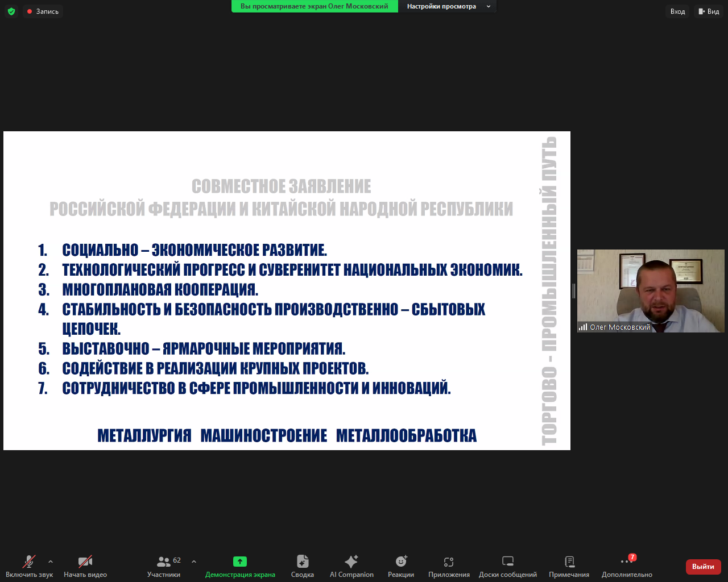Image resolution: width=728 pixels, height=582 pixels.
Task: Stop the Запись (Recording) indicator
Action: [43, 11]
